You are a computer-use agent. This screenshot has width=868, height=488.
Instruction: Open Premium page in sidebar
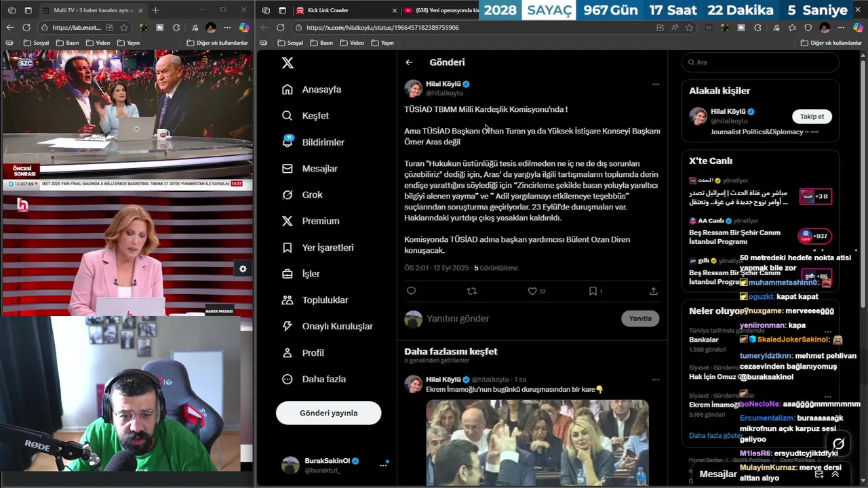click(x=311, y=221)
